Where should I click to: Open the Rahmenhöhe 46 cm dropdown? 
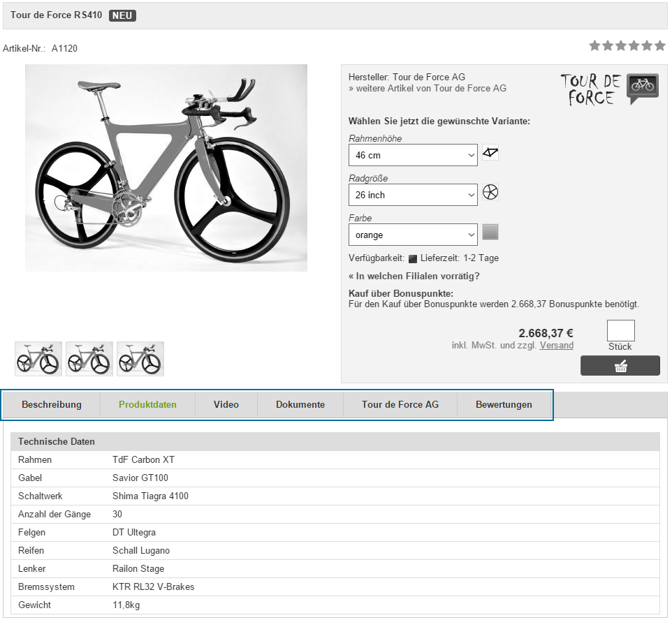[413, 155]
